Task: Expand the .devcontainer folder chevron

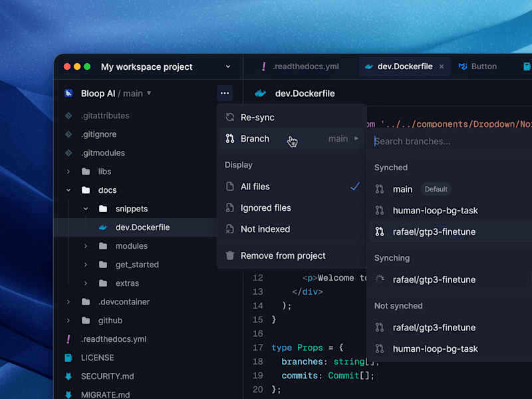Action: point(68,302)
